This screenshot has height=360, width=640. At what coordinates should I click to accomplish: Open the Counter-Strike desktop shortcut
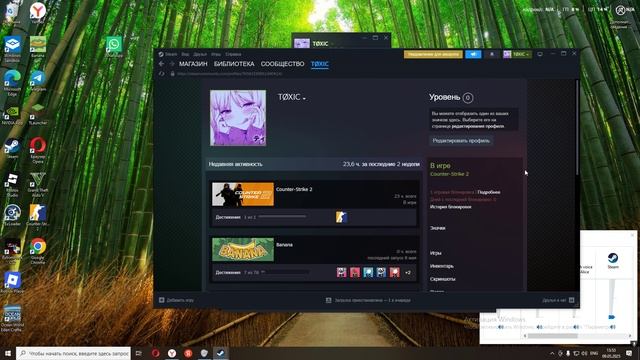coord(38,216)
